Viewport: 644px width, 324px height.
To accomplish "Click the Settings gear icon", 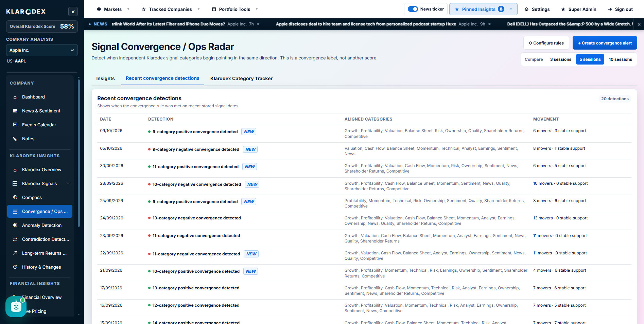I will (526, 9).
